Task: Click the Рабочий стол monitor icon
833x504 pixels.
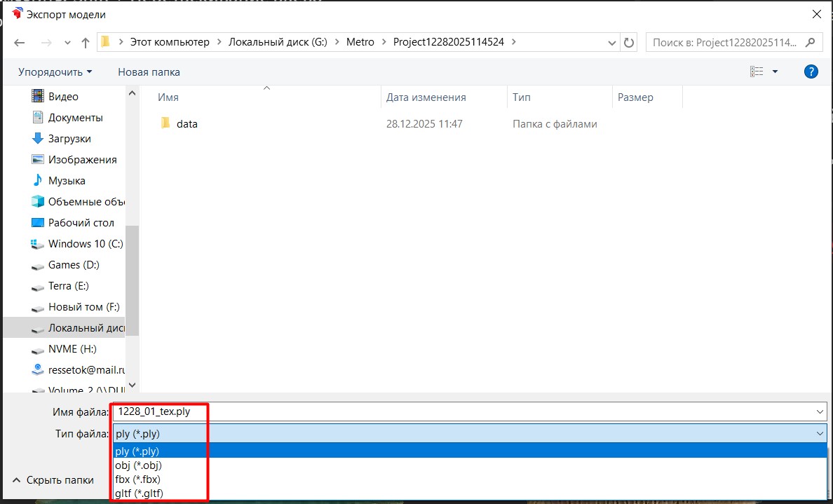Action: click(x=38, y=222)
